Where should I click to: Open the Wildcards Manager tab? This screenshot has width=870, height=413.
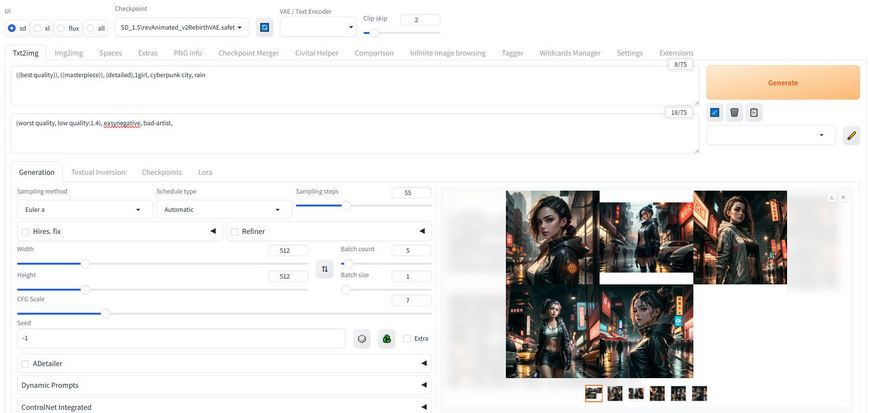[570, 53]
